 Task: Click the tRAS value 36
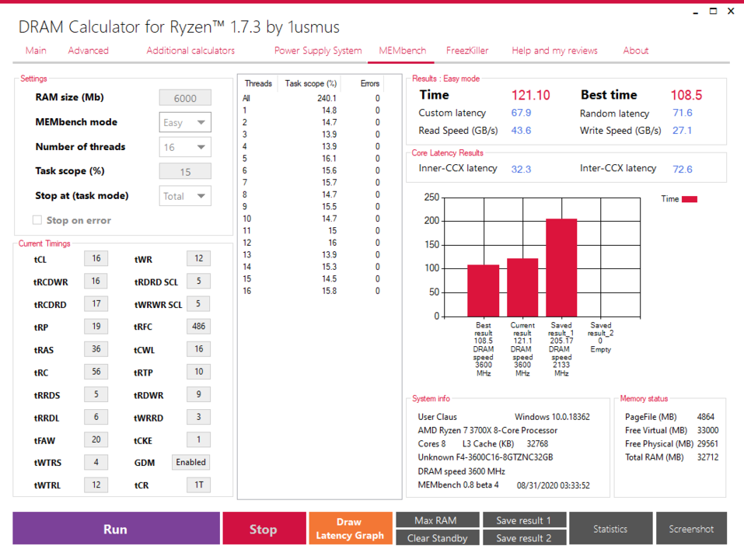(x=96, y=348)
